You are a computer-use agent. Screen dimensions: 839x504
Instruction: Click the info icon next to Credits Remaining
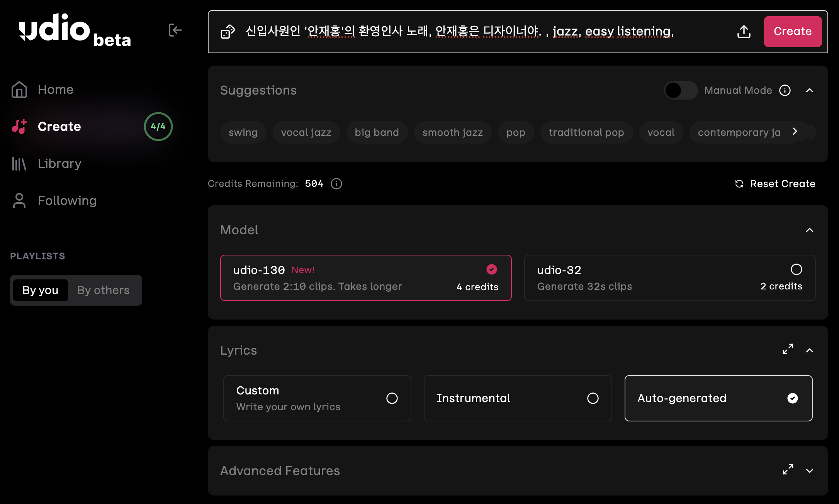336,184
